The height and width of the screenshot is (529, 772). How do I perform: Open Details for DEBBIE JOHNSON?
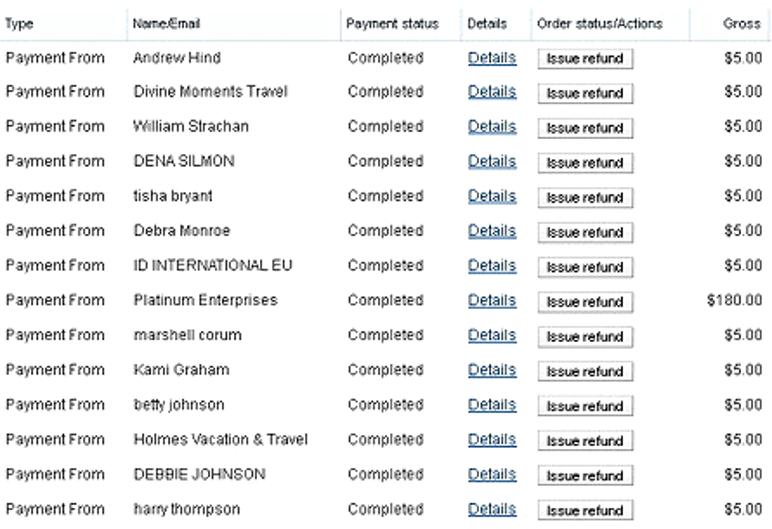pos(492,474)
